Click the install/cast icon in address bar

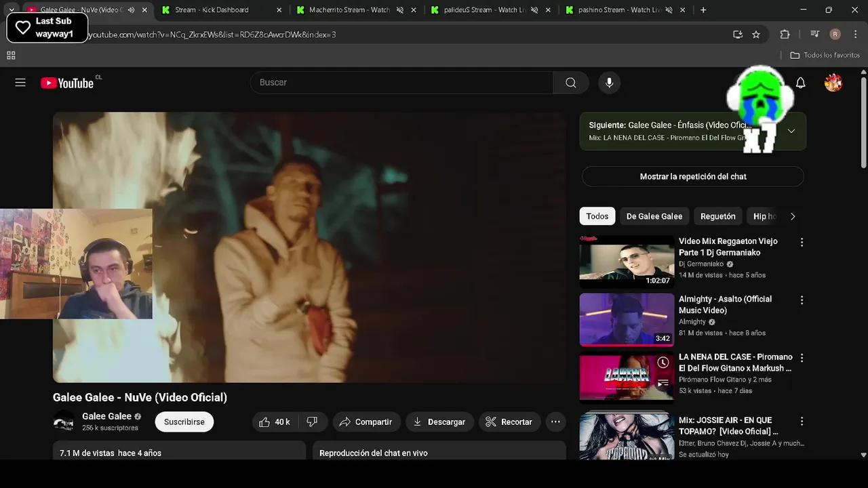point(738,35)
